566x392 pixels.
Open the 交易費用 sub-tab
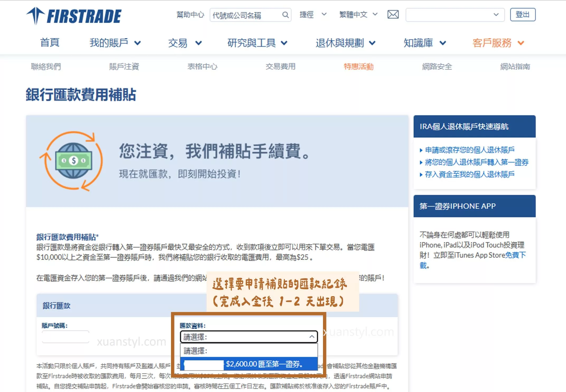pos(280,67)
